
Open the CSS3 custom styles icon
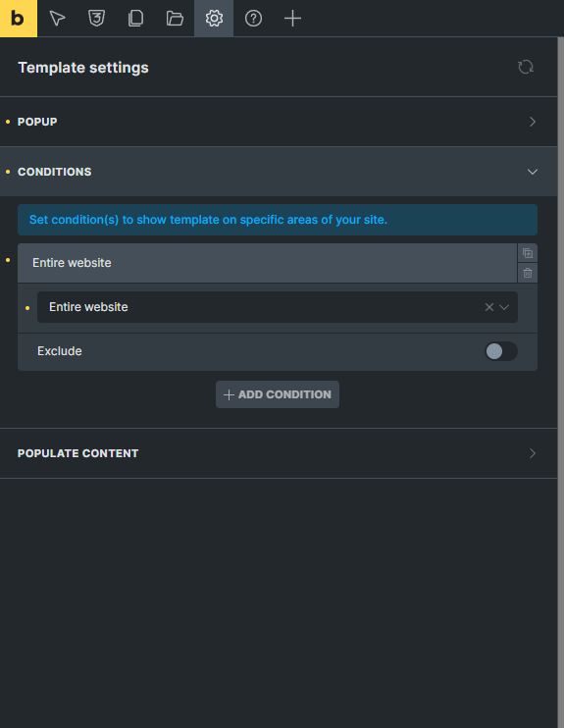[x=96, y=19]
